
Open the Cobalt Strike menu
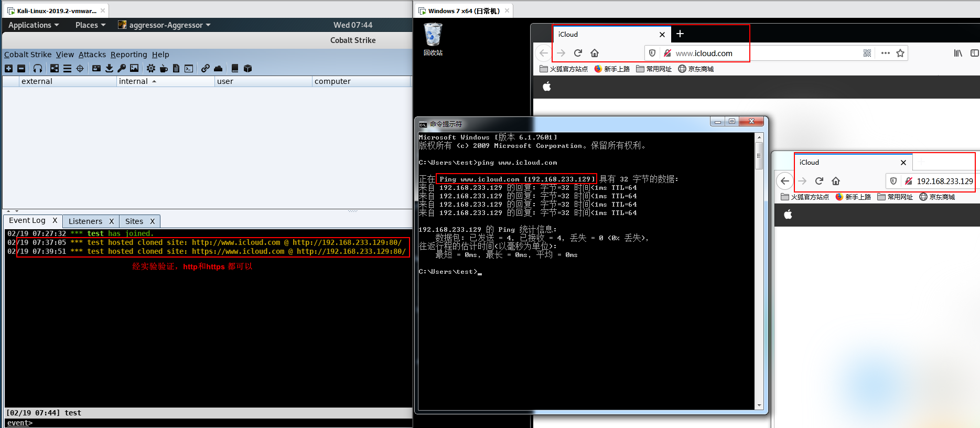coord(28,55)
